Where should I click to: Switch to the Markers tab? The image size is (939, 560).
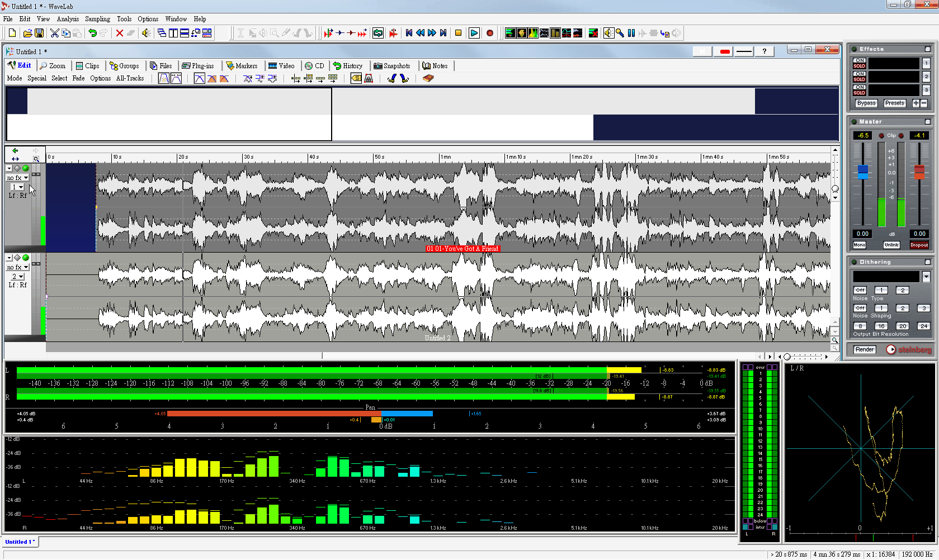point(242,66)
